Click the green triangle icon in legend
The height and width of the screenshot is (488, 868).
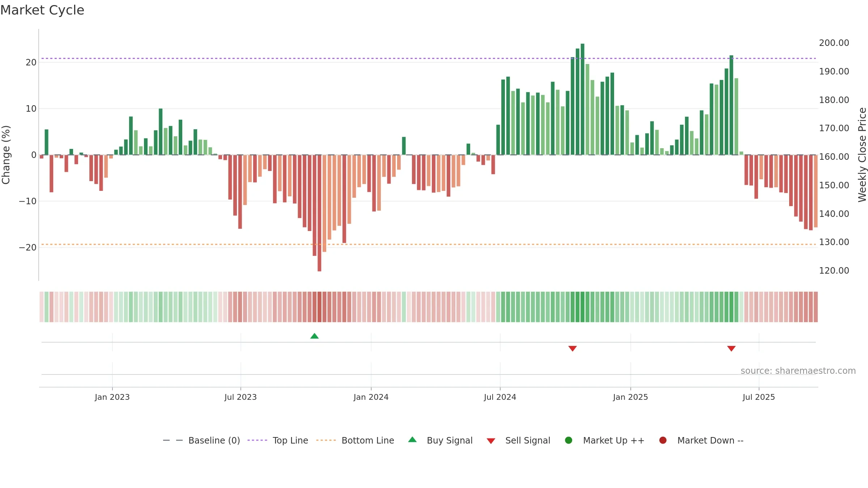[412, 440]
